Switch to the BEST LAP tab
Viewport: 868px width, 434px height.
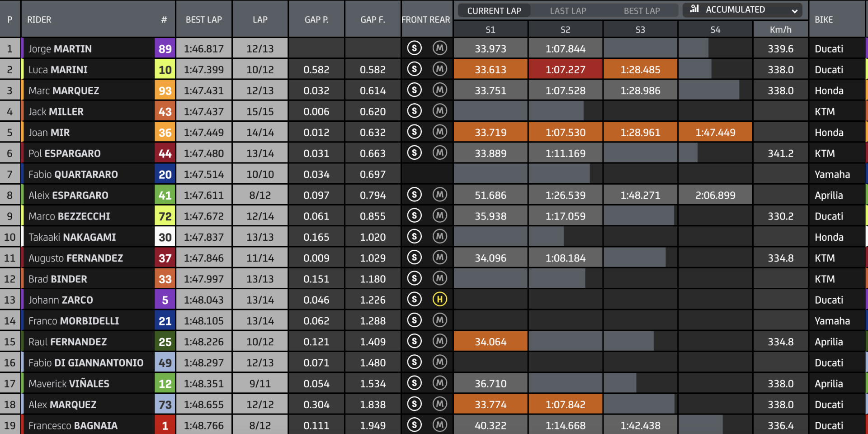(642, 10)
